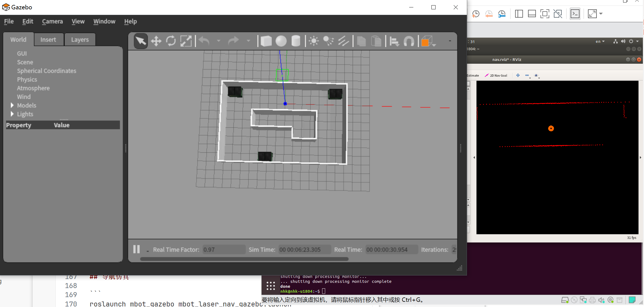The image size is (644, 307).
Task: Open the stretch guest dropdown arrow
Action: pos(601,14)
